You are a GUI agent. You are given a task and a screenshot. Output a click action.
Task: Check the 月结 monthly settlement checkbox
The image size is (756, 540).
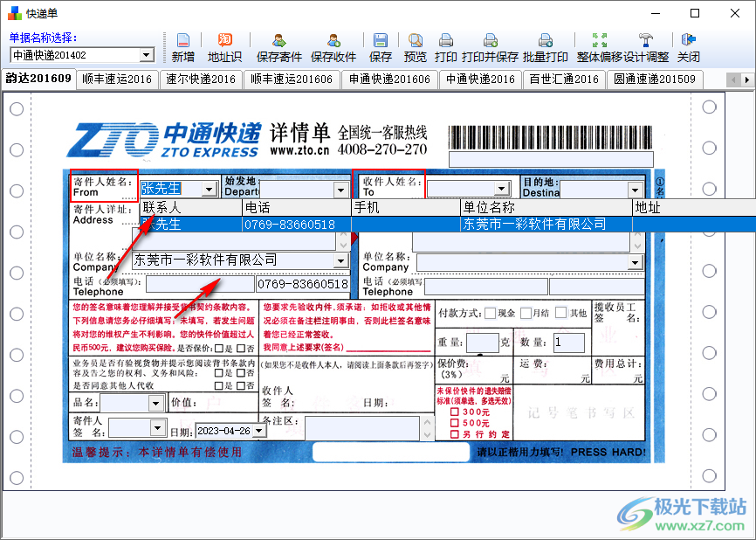(525, 315)
